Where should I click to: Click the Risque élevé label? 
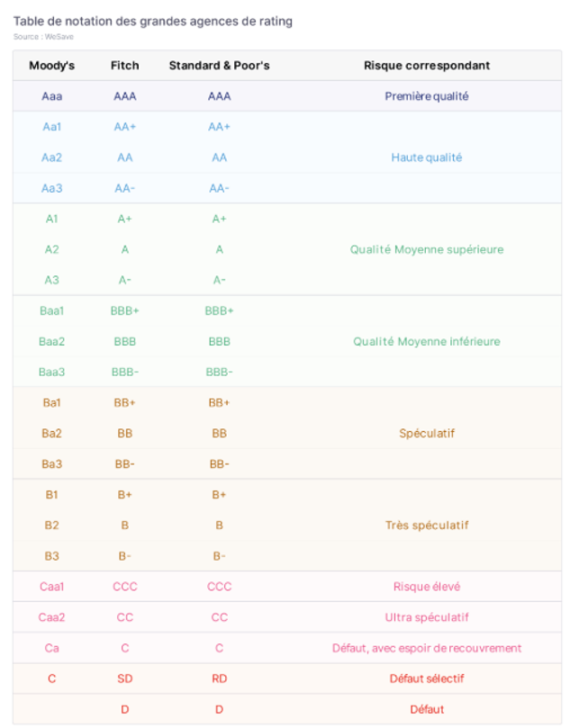[x=427, y=587]
